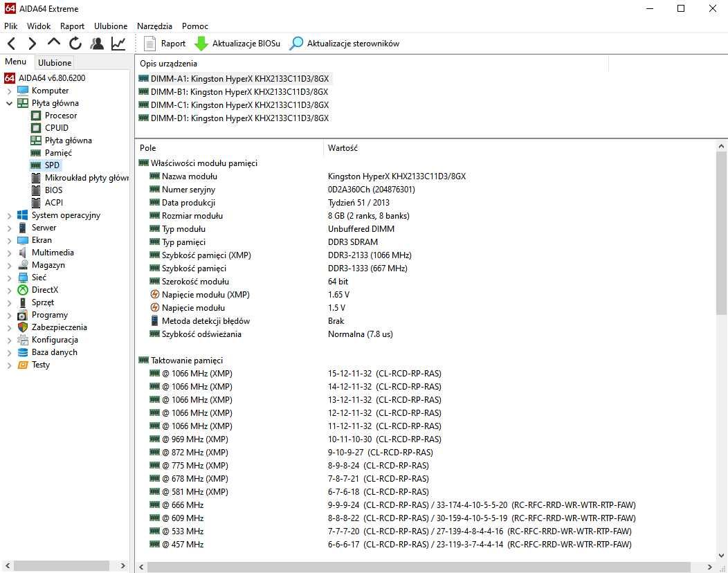
Task: Click the System operacyjny Windows icon
Action: (x=23, y=215)
